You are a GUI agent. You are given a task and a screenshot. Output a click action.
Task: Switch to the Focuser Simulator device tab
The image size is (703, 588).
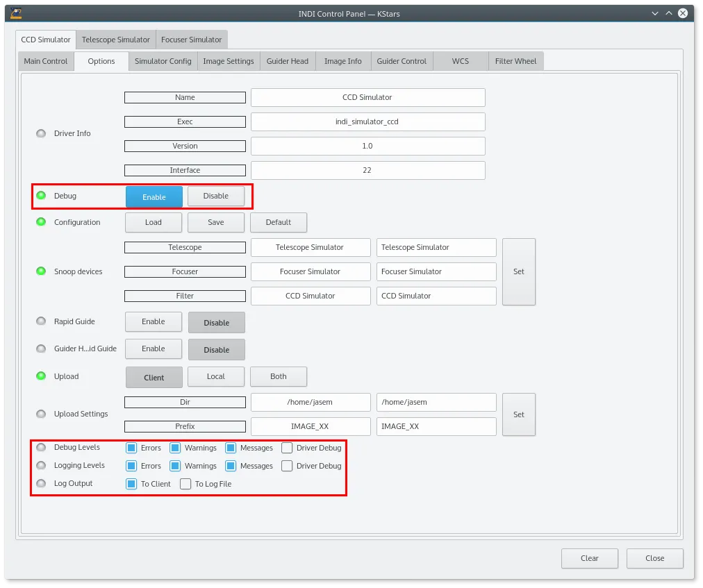pyautogui.click(x=192, y=40)
